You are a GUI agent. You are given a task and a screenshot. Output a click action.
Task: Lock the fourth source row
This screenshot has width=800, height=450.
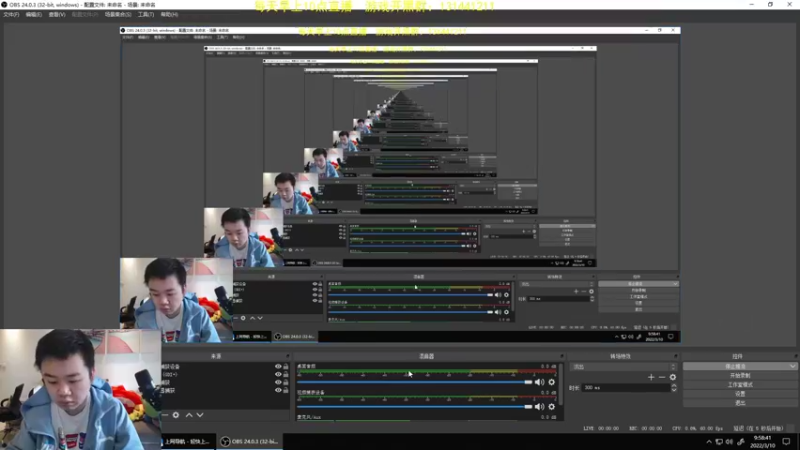pos(286,390)
